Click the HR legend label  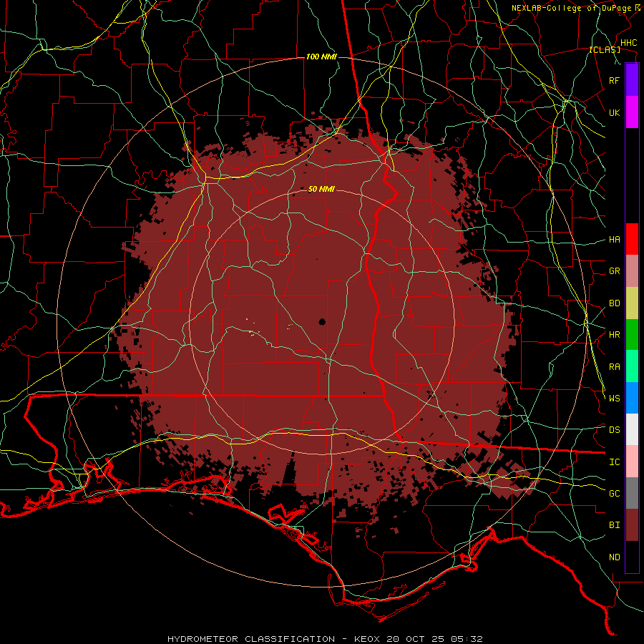click(x=614, y=335)
